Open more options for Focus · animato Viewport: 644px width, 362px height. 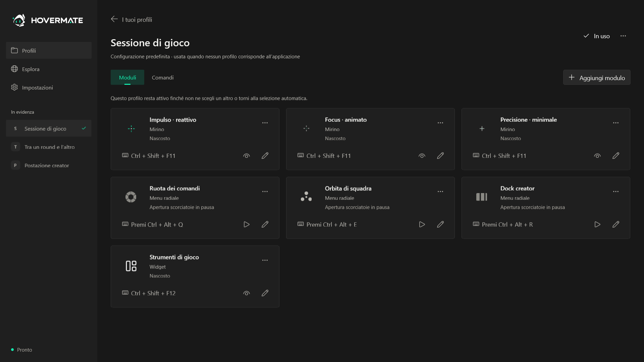440,123
